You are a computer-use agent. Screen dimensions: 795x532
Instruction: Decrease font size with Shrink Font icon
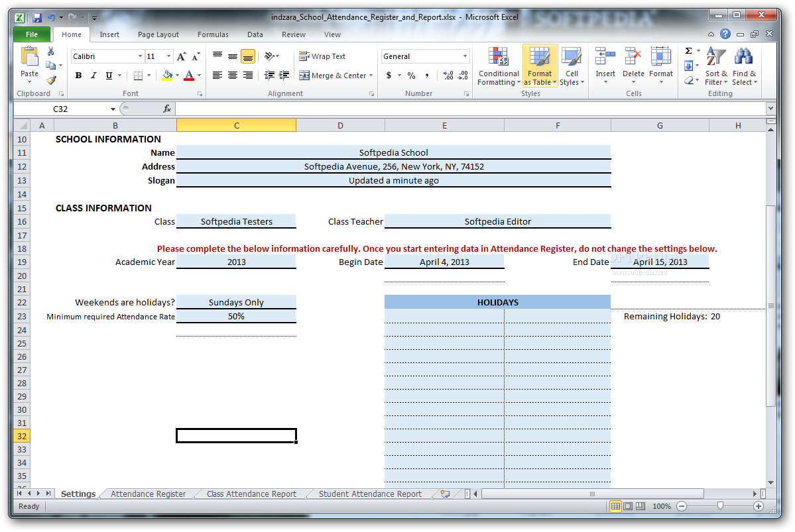tap(196, 56)
